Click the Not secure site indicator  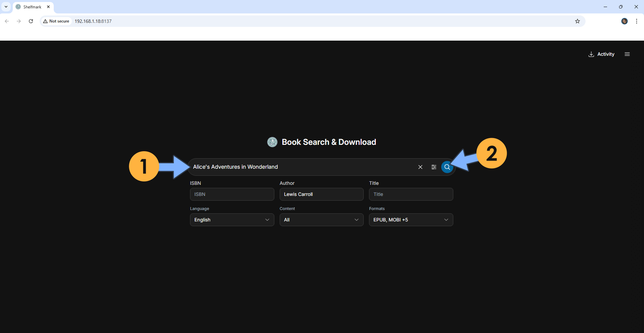click(56, 21)
